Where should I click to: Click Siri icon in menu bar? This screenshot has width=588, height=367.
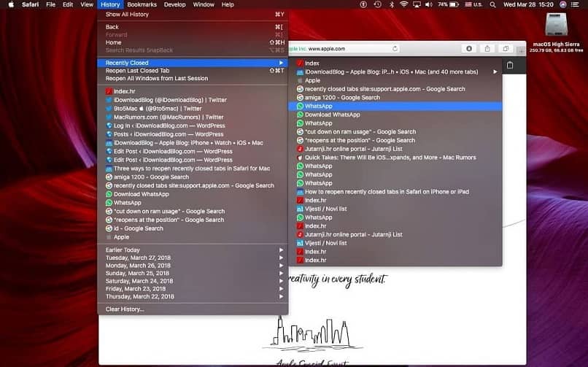(563, 4)
